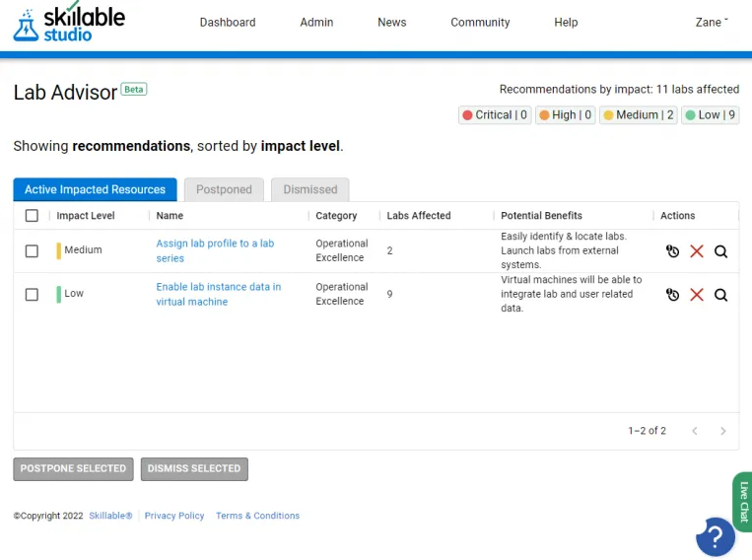Postpone the Assign lab profile recommendation
The image size is (752, 560).
(x=672, y=251)
